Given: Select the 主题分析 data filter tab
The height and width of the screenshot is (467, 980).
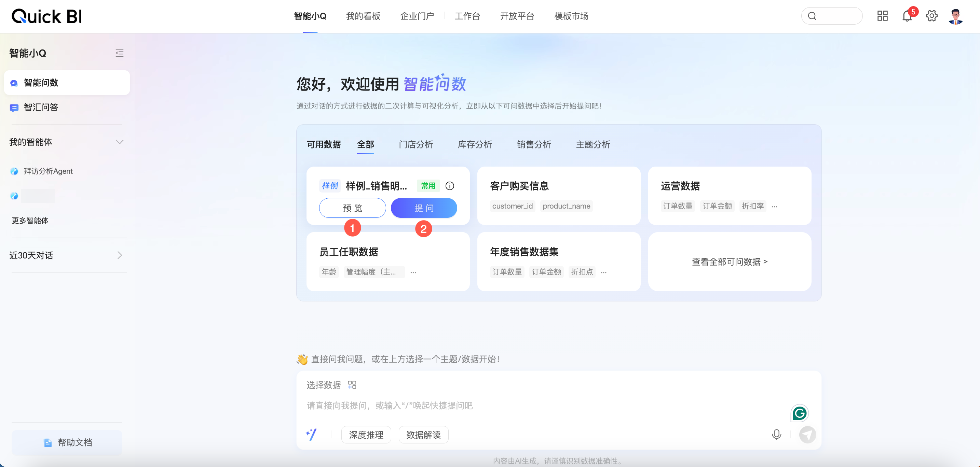Looking at the screenshot, I should (593, 144).
